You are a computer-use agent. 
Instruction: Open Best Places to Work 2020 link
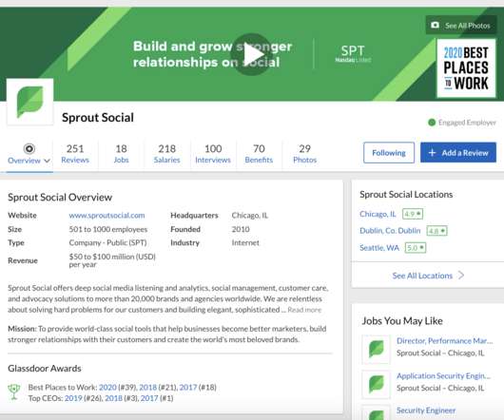pos(107,388)
